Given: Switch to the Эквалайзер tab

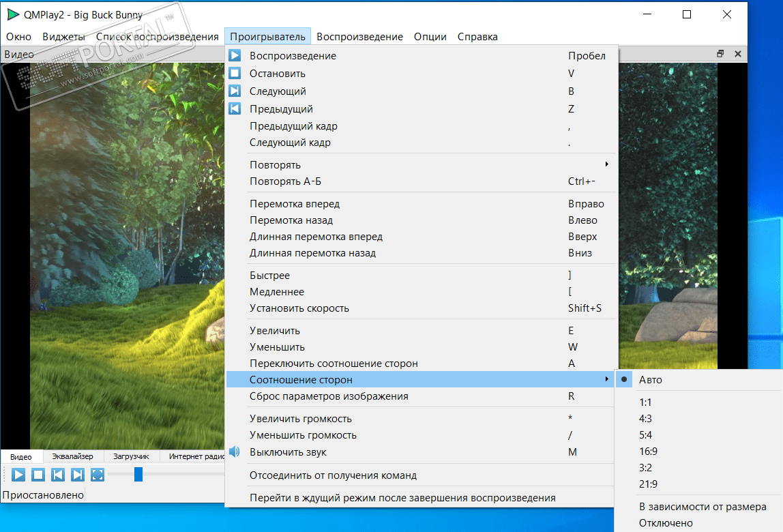Looking at the screenshot, I should coord(73,456).
